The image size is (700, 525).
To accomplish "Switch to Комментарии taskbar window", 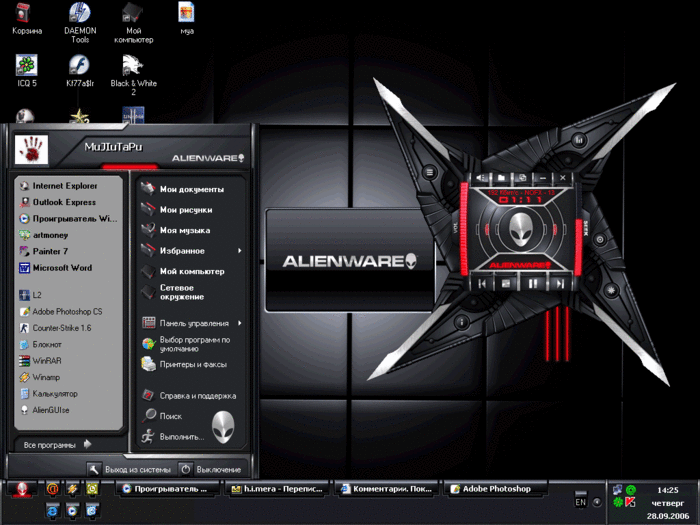I will pyautogui.click(x=387, y=489).
